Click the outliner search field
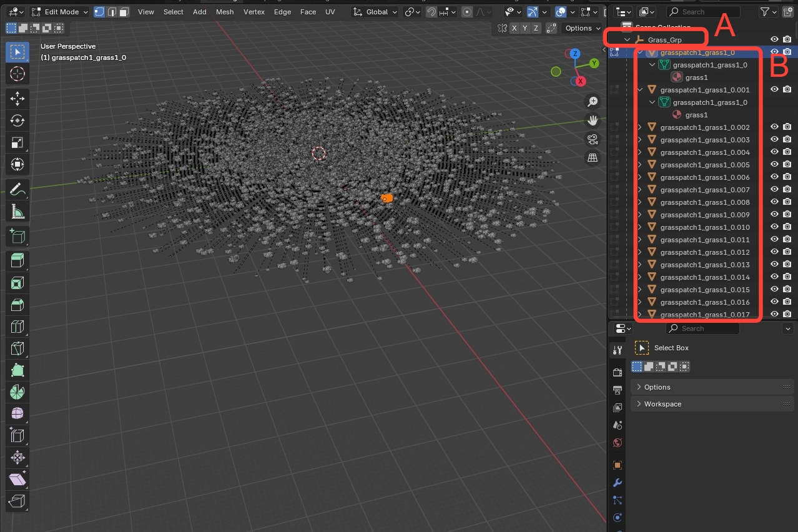Image resolution: width=798 pixels, height=532 pixels. click(x=704, y=12)
